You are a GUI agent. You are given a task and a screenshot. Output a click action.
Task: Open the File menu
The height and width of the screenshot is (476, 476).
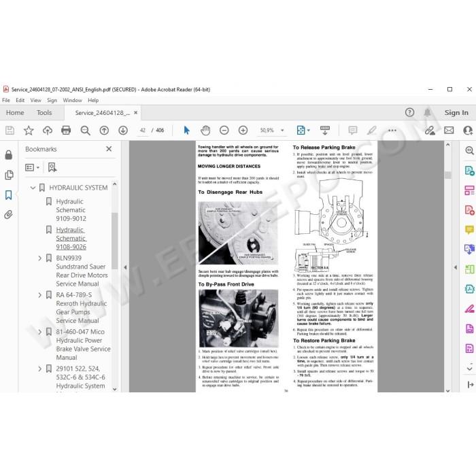coord(6,100)
